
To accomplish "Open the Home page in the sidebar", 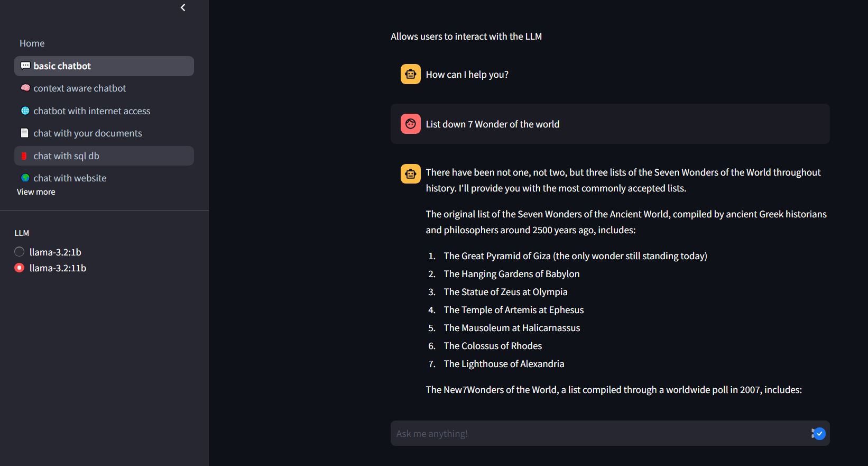I will (32, 43).
